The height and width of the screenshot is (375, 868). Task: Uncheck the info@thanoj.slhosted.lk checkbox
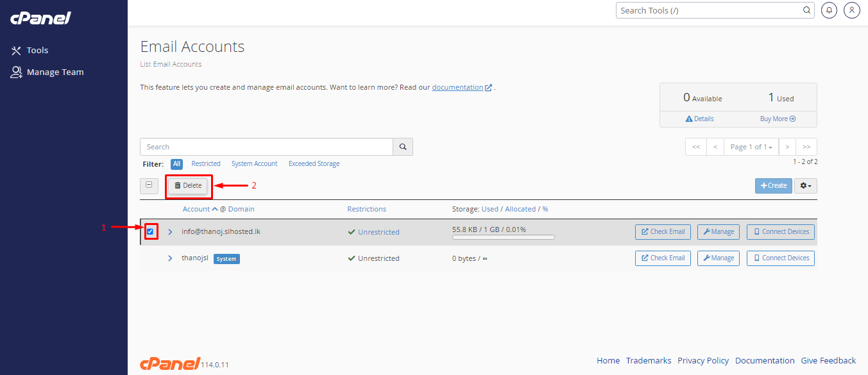(x=150, y=231)
